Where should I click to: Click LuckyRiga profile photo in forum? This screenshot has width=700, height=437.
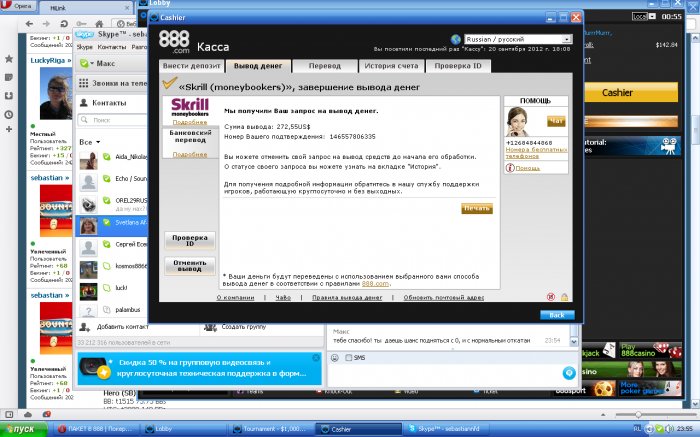click(x=56, y=93)
